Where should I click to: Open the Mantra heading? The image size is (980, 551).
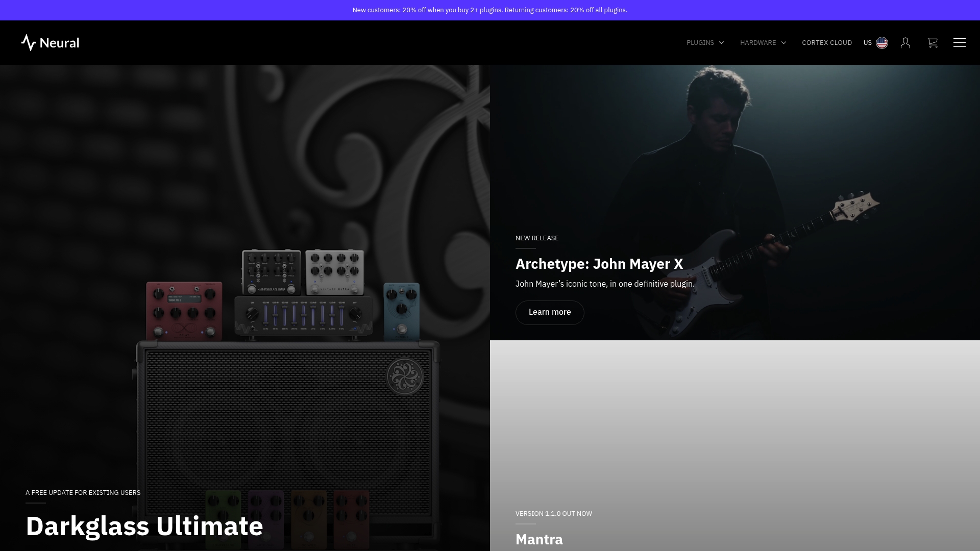(539, 539)
